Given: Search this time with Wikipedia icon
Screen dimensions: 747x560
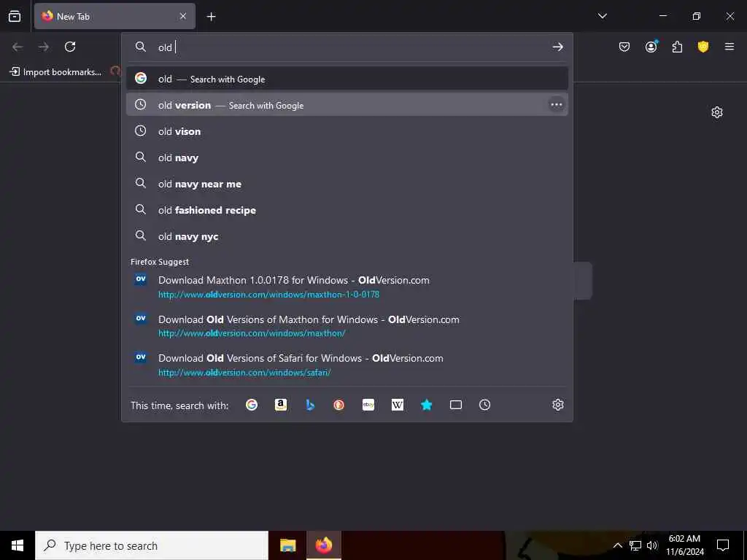Looking at the screenshot, I should (398, 405).
